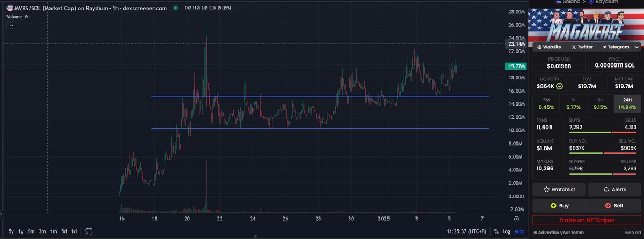Click the 19.77M current price label
The width and height of the screenshot is (644, 239).
coord(516,66)
